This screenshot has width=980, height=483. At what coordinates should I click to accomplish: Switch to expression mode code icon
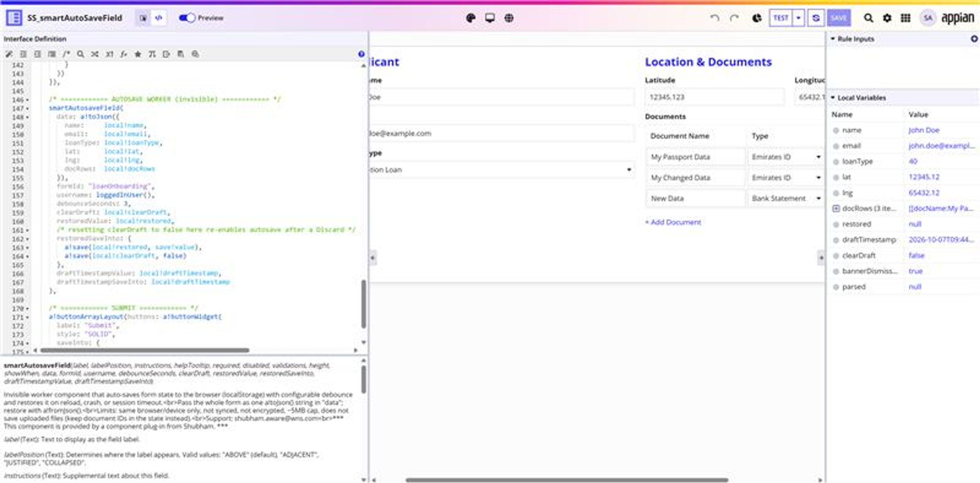pyautogui.click(x=159, y=18)
